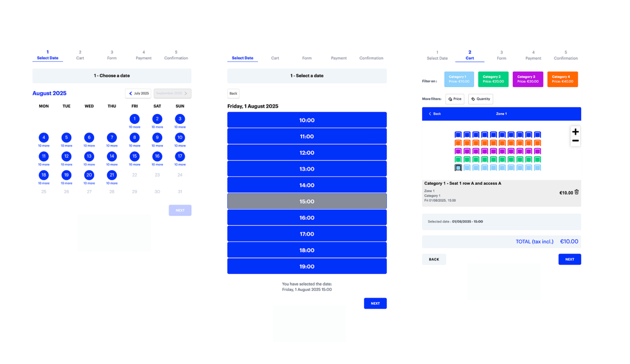The image size is (630, 364).
Task: Click NEXT button in the cart panel
Action: pyautogui.click(x=570, y=259)
